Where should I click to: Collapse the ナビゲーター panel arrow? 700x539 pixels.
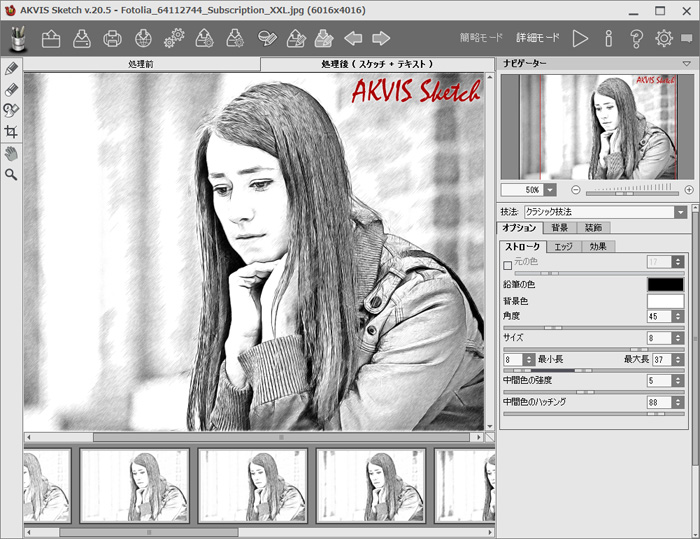[686, 64]
